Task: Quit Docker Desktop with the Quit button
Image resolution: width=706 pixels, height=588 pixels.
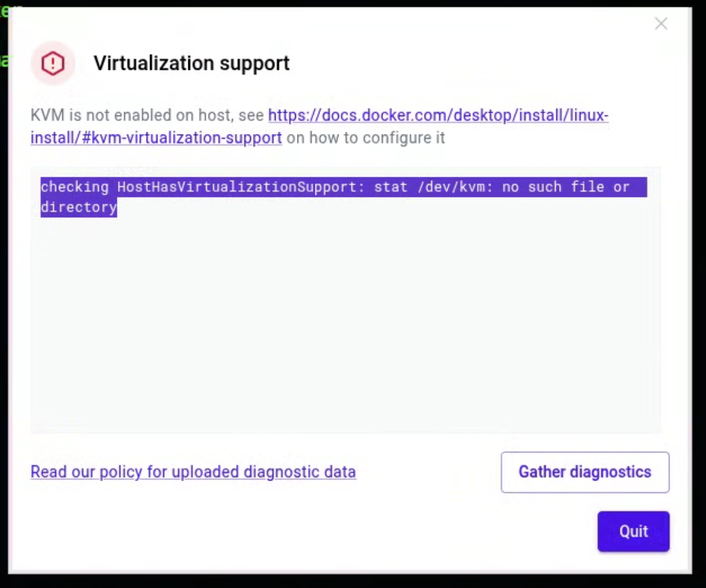Action: [633, 531]
